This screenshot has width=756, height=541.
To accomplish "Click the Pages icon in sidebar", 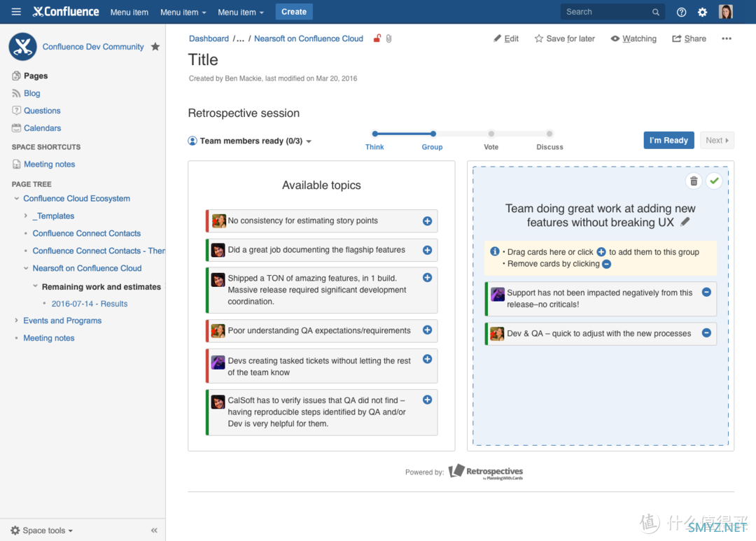I will [x=16, y=76].
